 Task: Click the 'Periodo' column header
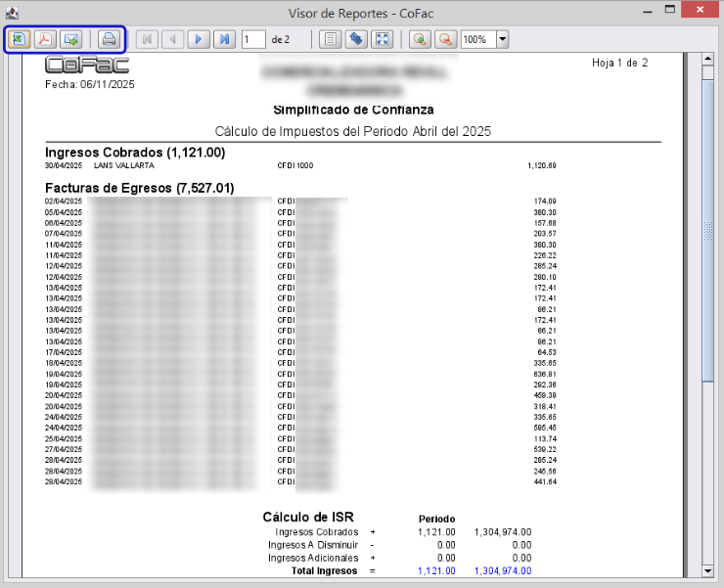pyautogui.click(x=436, y=519)
